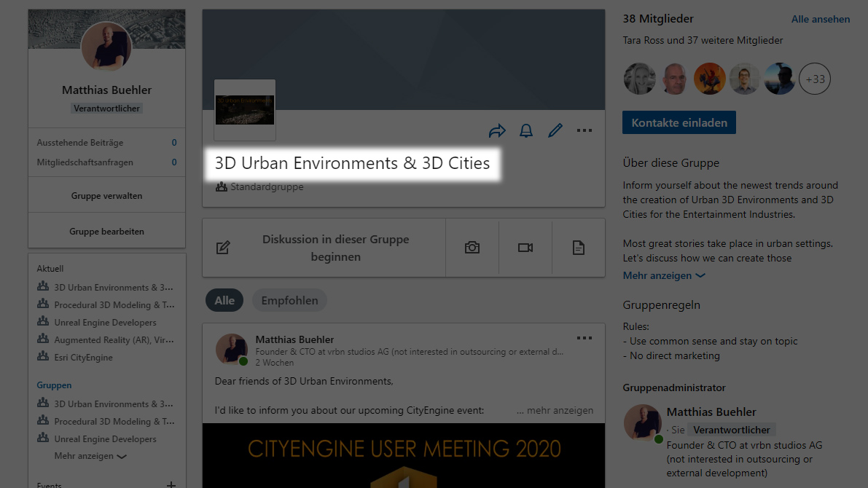
Task: Select the Alle filter pill
Action: pyautogui.click(x=224, y=300)
